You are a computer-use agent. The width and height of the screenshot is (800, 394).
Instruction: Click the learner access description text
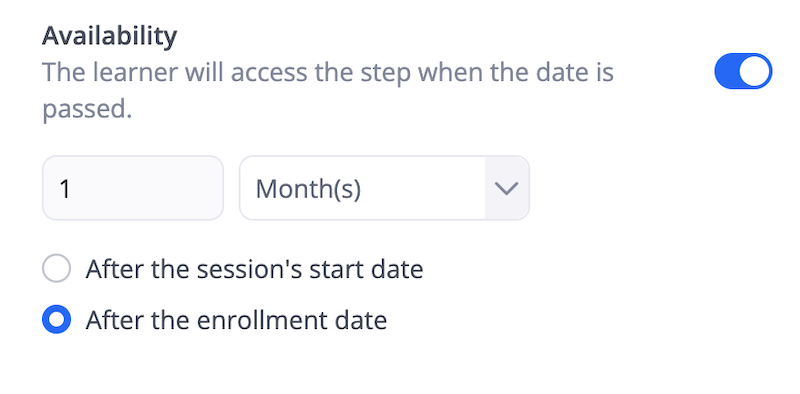tap(328, 91)
